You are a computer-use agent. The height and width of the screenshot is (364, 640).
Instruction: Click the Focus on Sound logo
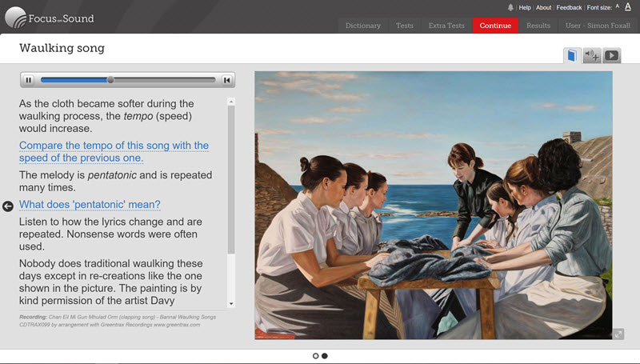coord(50,18)
